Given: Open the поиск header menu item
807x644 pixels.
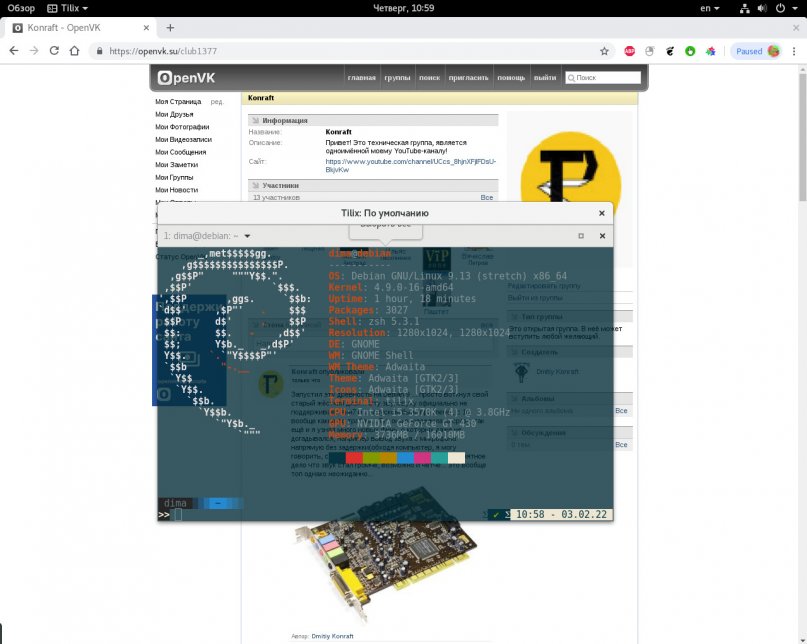Looking at the screenshot, I should click(429, 78).
